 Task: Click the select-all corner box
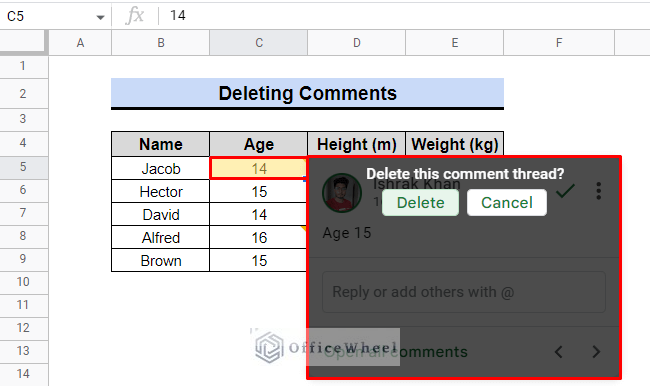[24, 42]
